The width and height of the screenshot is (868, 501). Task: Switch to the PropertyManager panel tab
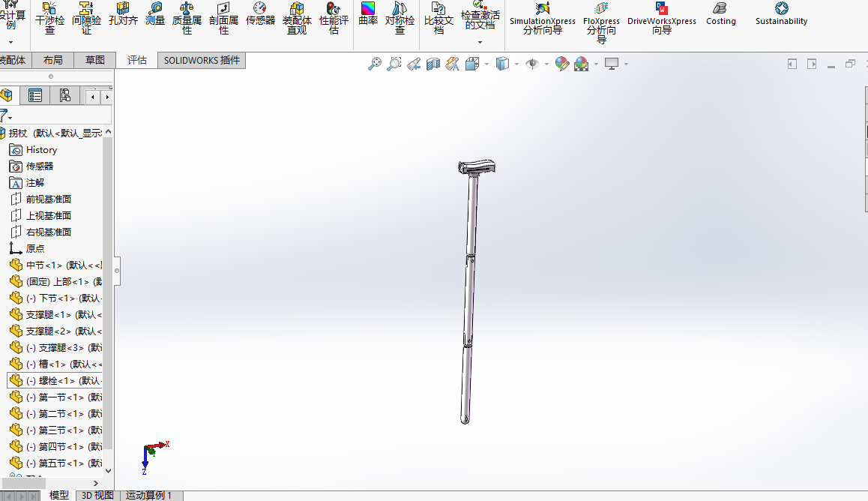[34, 95]
